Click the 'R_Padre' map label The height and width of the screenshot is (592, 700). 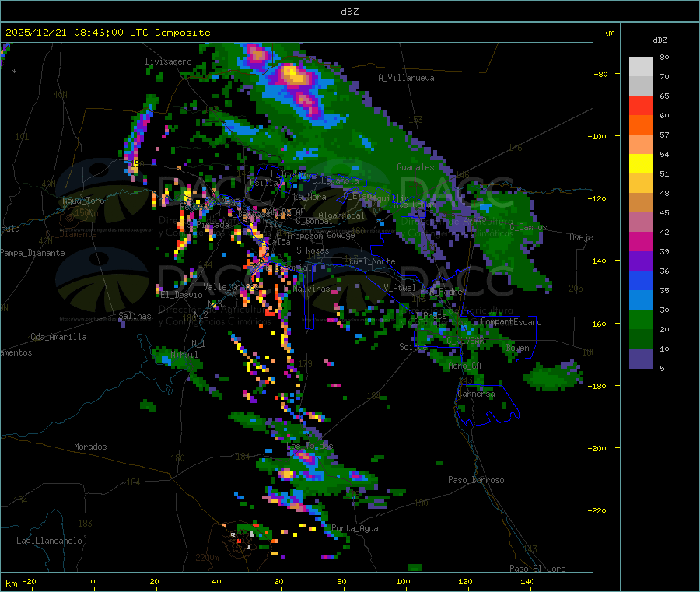[x=446, y=292]
